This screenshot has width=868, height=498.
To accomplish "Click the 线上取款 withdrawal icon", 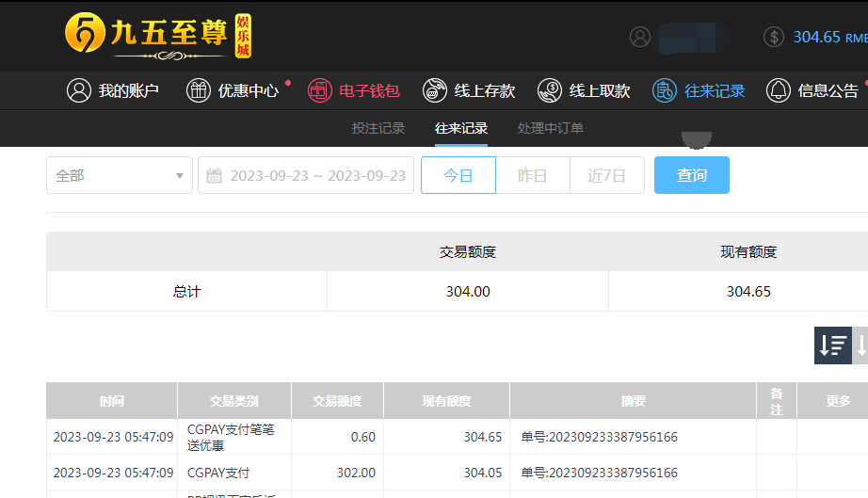I will (550, 90).
